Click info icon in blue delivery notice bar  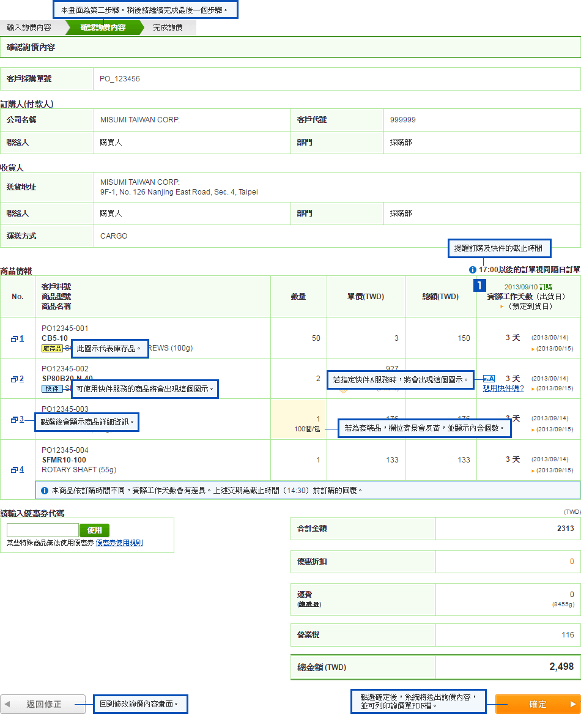[44, 491]
